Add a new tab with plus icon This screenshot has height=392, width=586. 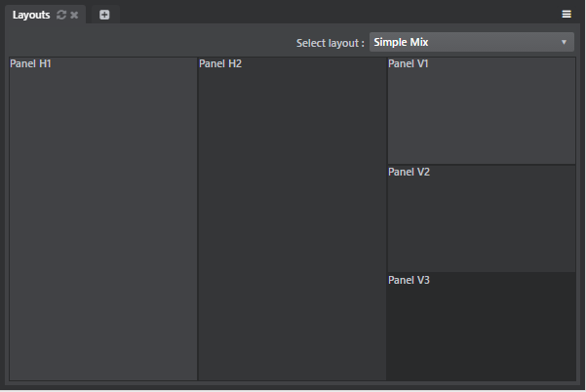click(104, 15)
